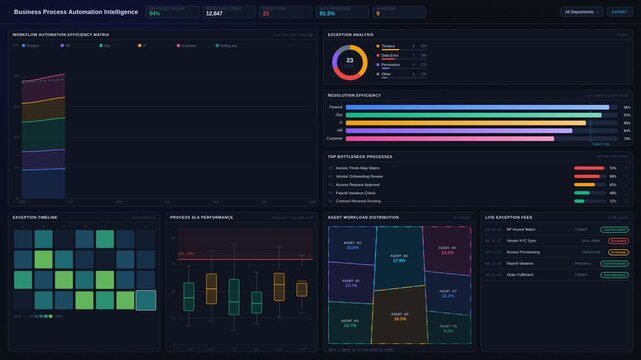Toggle the Finance legend series
This screenshot has height=360, width=641.
pyautogui.click(x=31, y=46)
